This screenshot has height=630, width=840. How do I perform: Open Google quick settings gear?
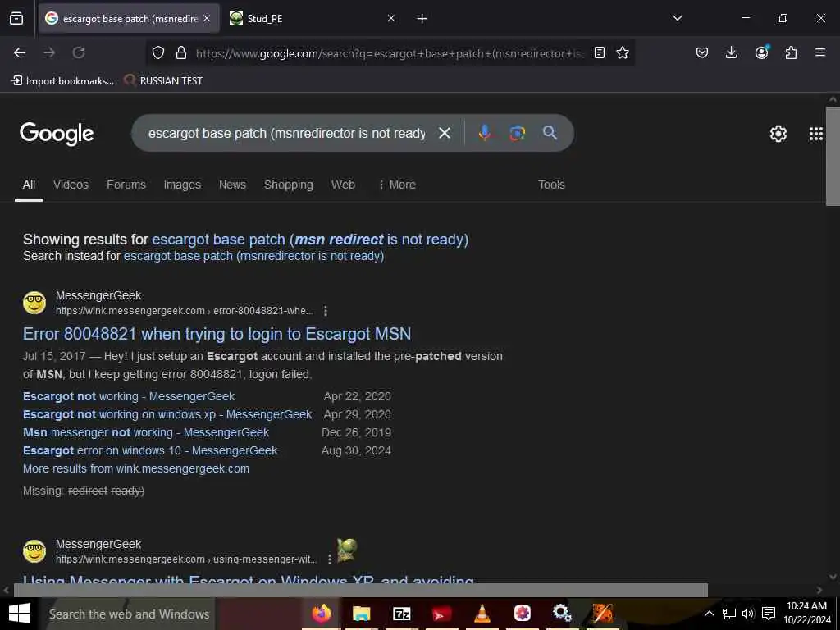tap(778, 134)
